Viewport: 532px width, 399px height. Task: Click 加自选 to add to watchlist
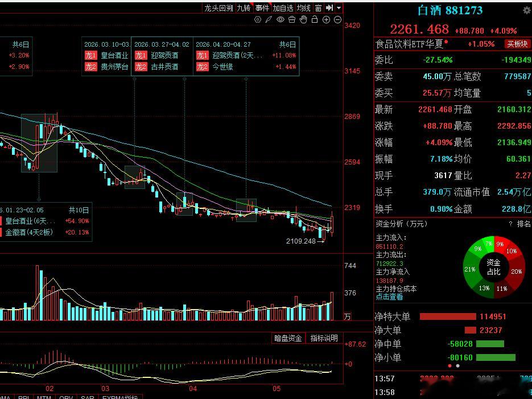pos(283,8)
